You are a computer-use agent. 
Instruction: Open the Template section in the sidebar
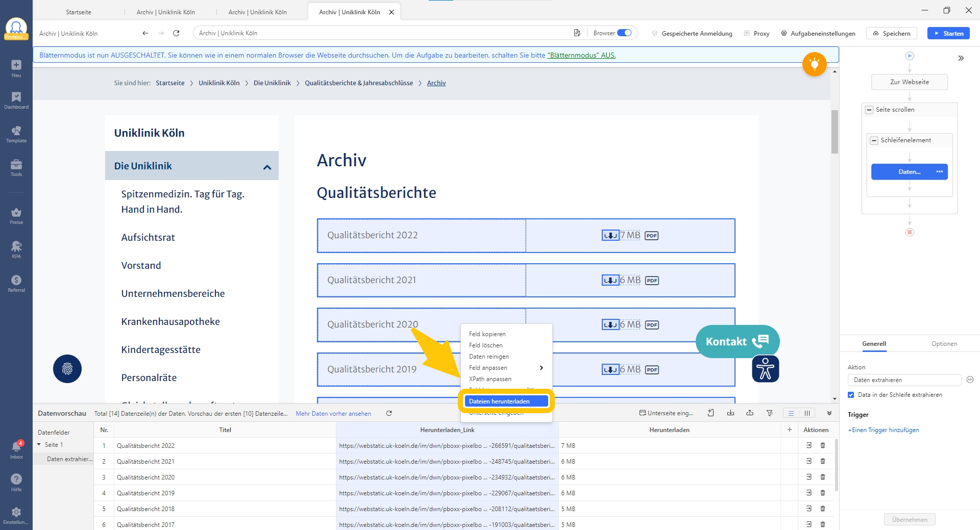tap(16, 134)
